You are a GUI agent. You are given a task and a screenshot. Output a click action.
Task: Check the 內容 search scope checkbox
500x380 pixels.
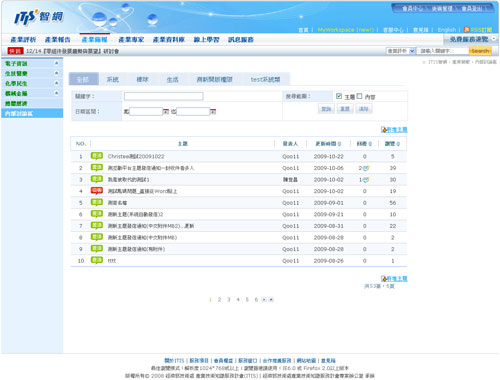359,96
